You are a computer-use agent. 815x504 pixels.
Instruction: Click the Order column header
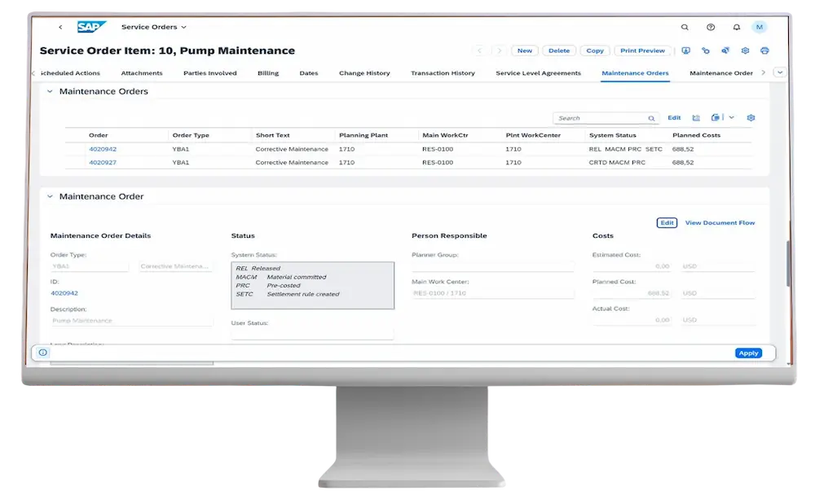point(99,135)
